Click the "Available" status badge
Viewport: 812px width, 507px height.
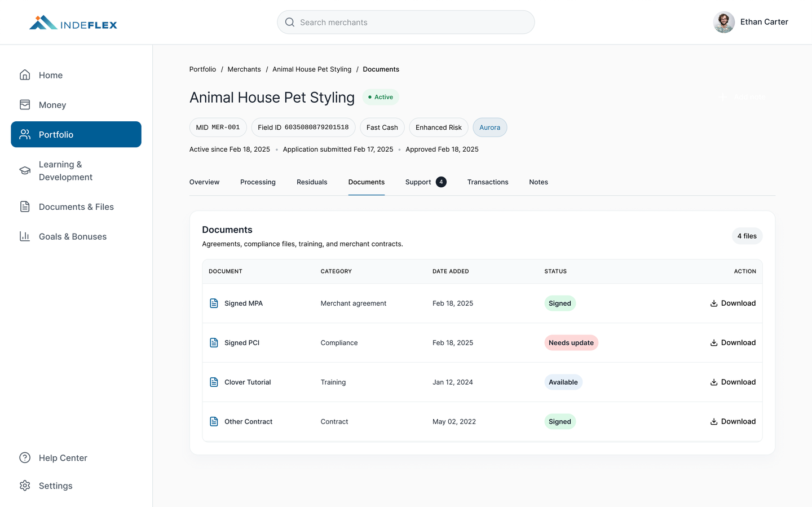(x=563, y=382)
